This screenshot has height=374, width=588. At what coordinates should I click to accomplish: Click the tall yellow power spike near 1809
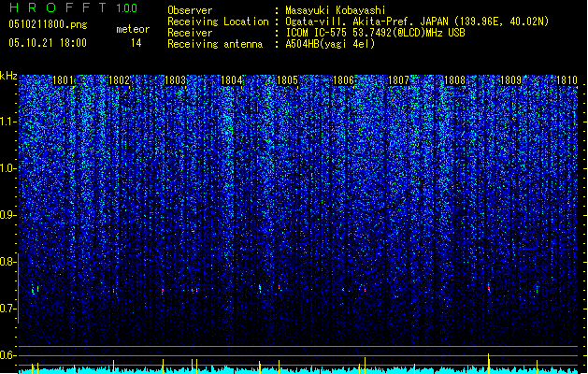[x=489, y=363]
